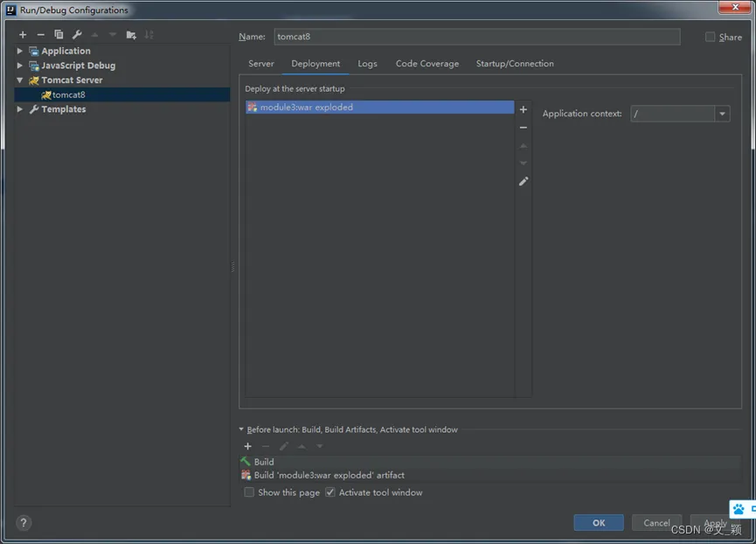Viewport: 756px width, 544px height.
Task: Open the Application context dropdown
Action: point(722,114)
